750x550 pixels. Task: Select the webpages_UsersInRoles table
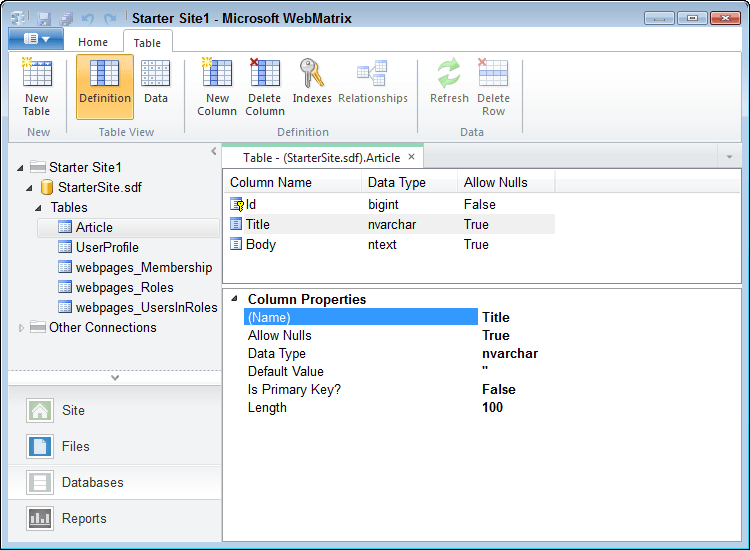coord(146,308)
